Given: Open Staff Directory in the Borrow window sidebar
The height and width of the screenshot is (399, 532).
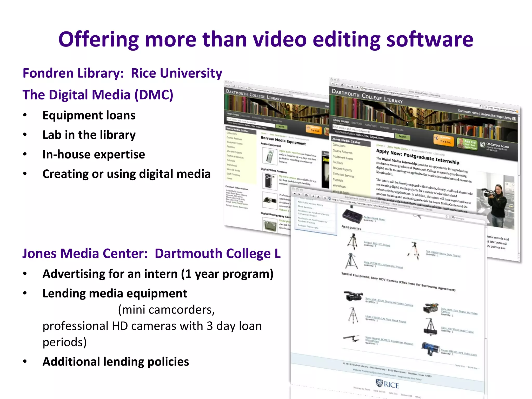Looking at the screenshot, I should [233, 175].
